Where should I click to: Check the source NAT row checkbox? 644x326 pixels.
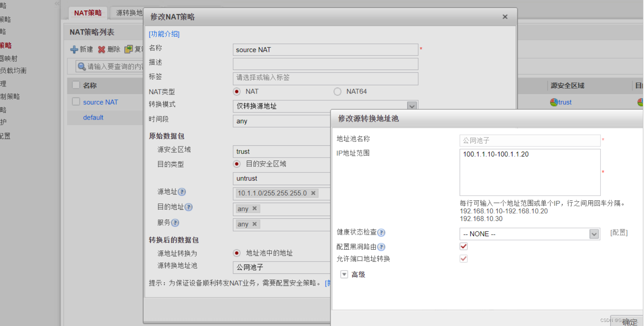tap(76, 101)
